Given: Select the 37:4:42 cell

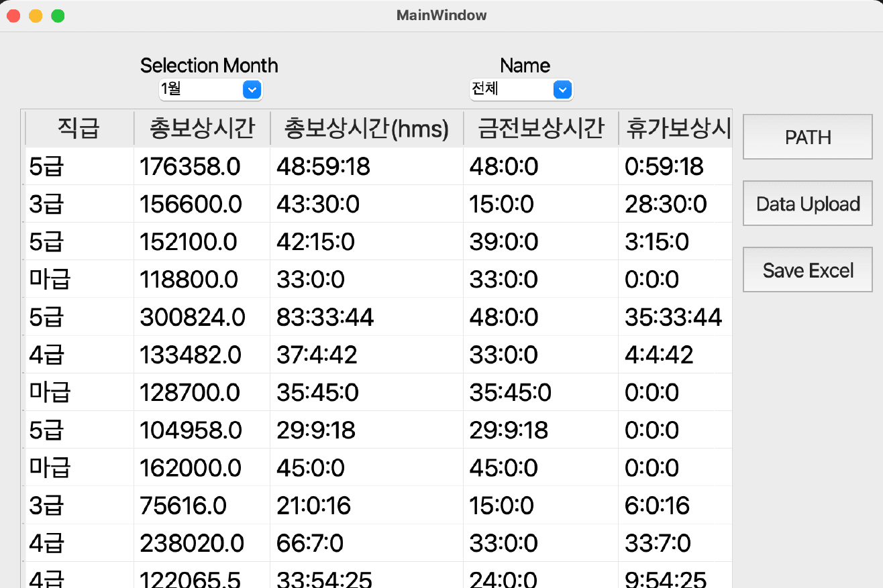Looking at the screenshot, I should coord(367,354).
